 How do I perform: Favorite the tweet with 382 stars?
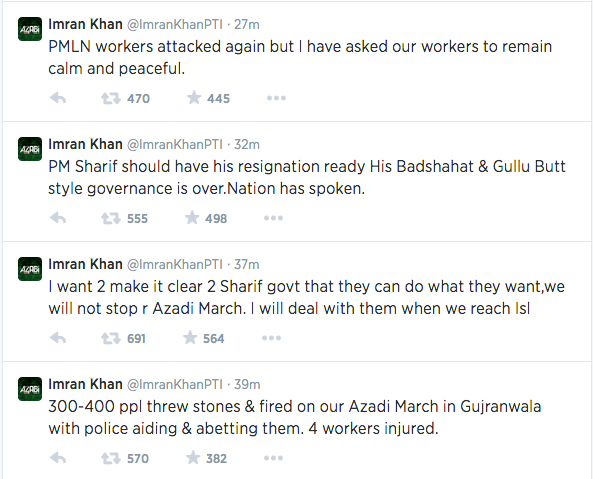[193, 458]
